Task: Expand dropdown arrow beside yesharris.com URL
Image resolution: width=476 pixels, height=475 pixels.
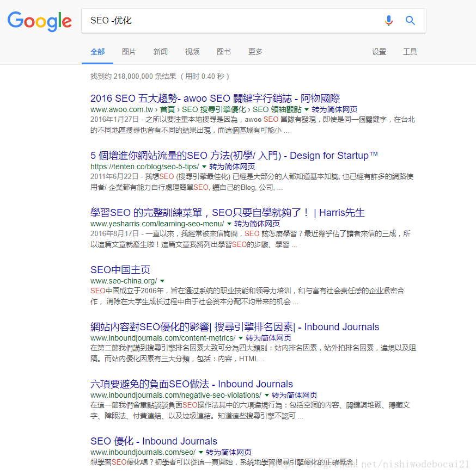Action: (x=229, y=224)
